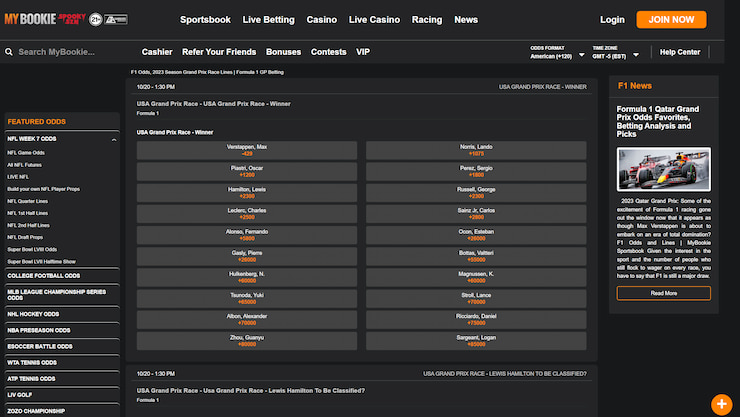
Task: Expand NHL Hockey Odds
Action: (x=62, y=314)
